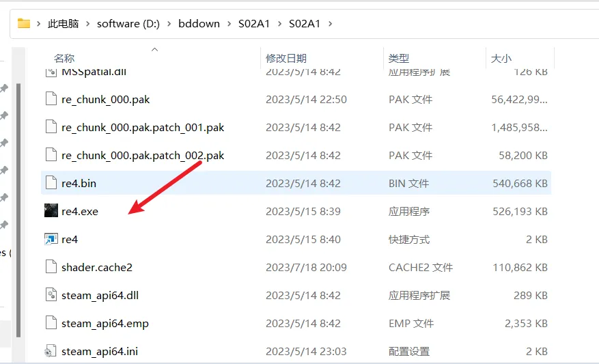Sort by 修改日期 column header

286,59
